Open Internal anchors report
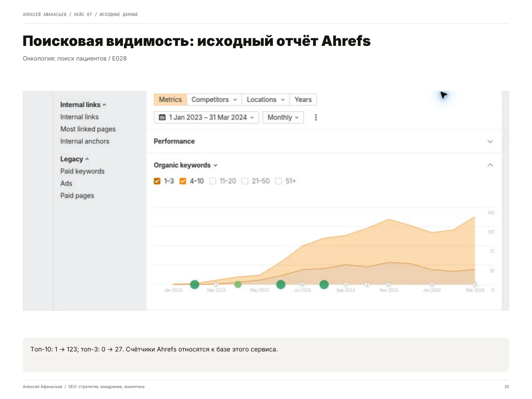The width and height of the screenshot is (532, 399). tap(85, 141)
